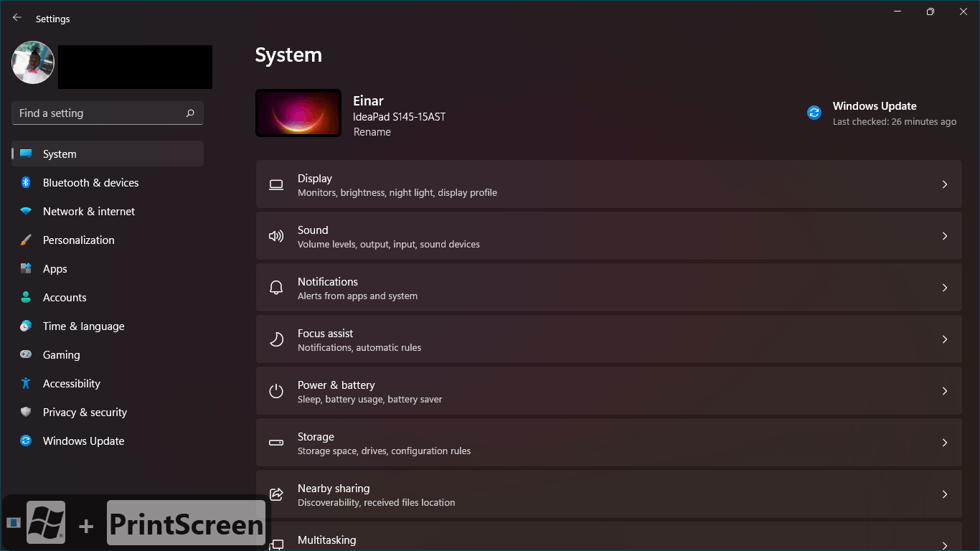
Task: Open Display settings title
Action: [315, 179]
